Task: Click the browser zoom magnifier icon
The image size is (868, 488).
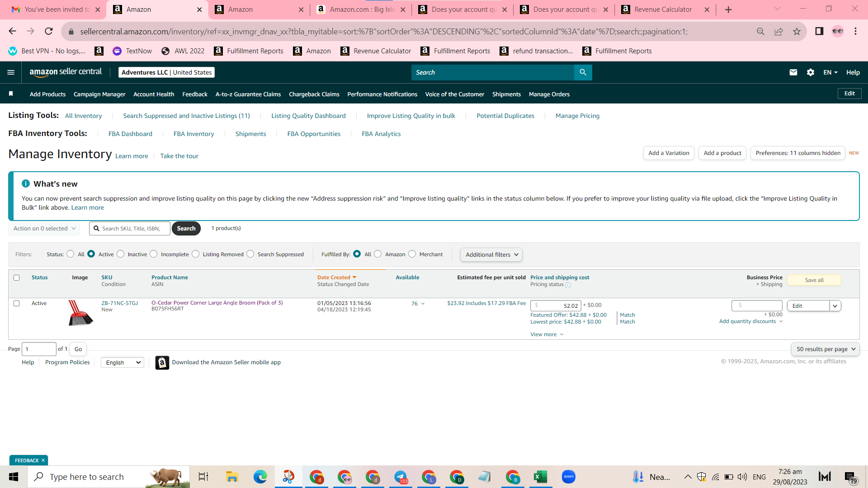Action: coord(760,31)
